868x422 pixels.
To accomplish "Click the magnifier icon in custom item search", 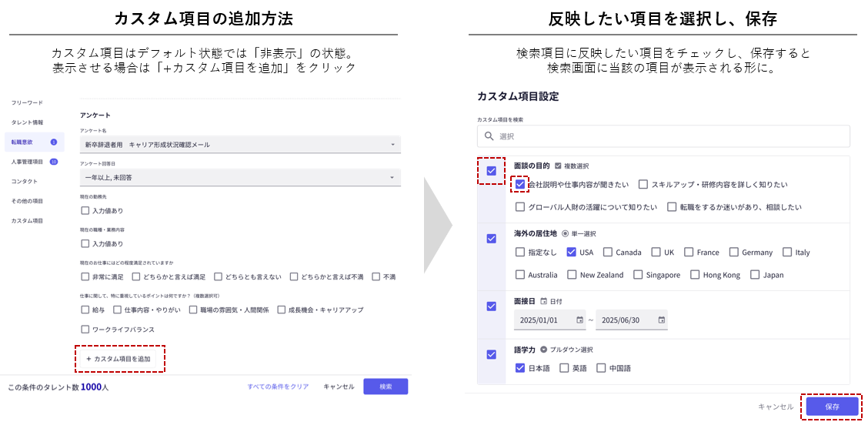I will pyautogui.click(x=488, y=136).
